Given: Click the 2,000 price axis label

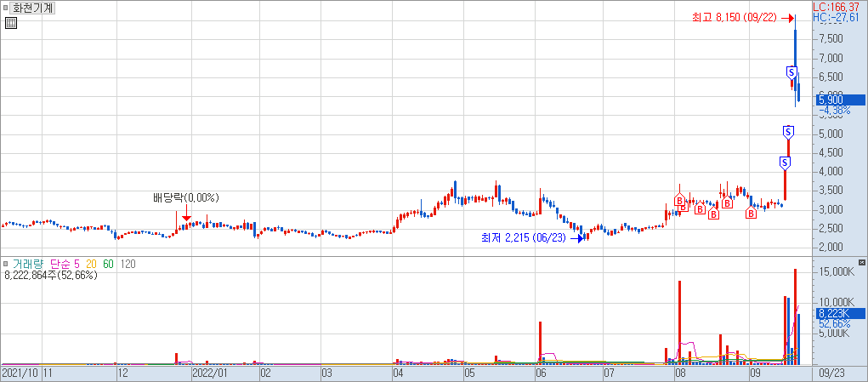Looking at the screenshot, I should (x=831, y=248).
